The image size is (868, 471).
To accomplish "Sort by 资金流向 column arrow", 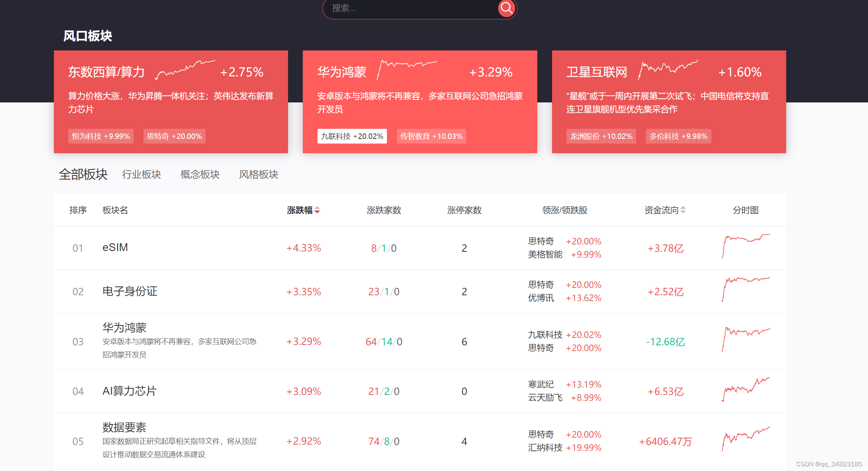I will coord(683,210).
